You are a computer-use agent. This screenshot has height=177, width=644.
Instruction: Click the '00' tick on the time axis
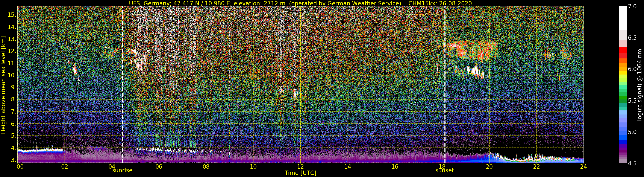pyautogui.click(x=20, y=166)
